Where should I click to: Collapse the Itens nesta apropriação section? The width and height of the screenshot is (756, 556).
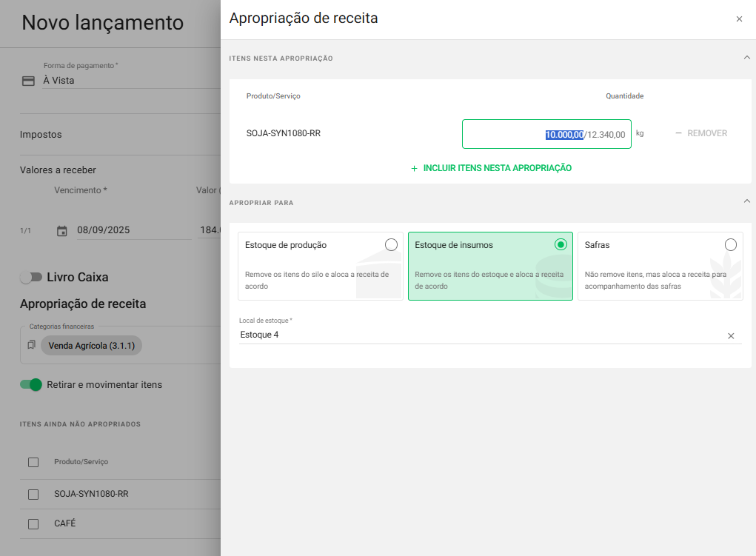coord(746,58)
